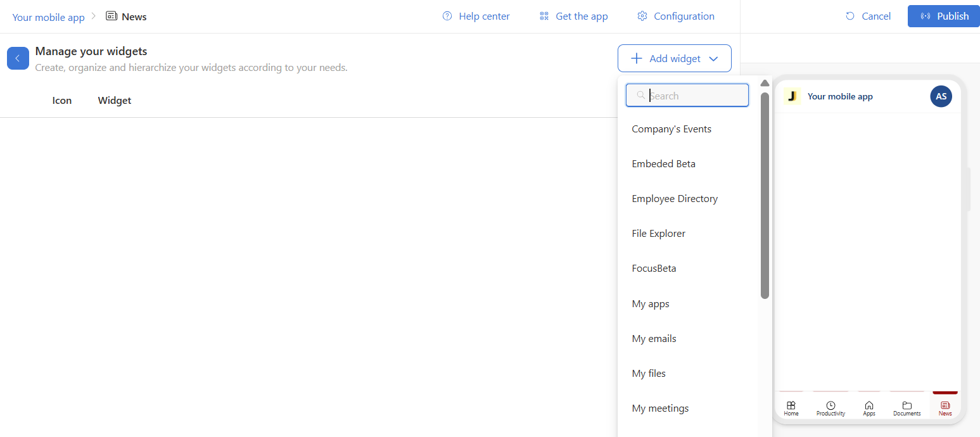This screenshot has height=437, width=980.
Task: Click the widget list scrollbar thumb
Action: (765, 196)
